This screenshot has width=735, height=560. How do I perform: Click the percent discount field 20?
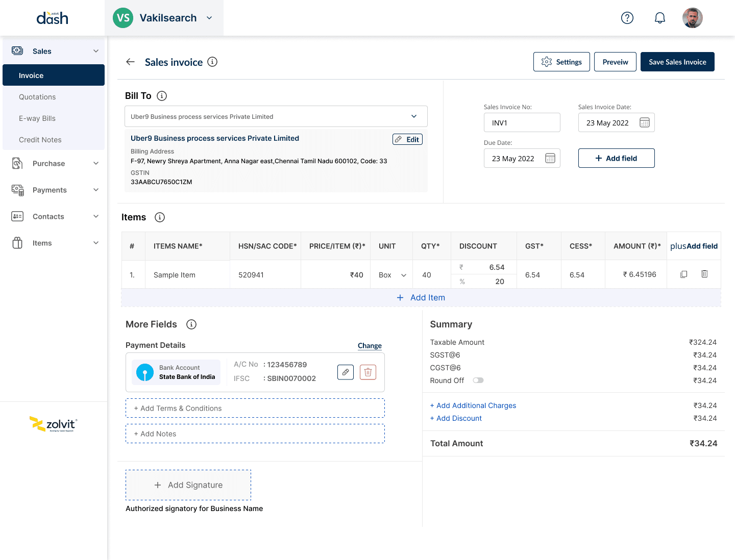click(483, 282)
